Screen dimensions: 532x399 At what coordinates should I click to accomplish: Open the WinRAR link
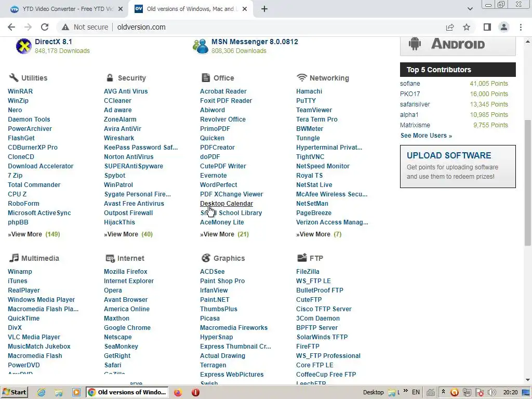[x=20, y=91]
